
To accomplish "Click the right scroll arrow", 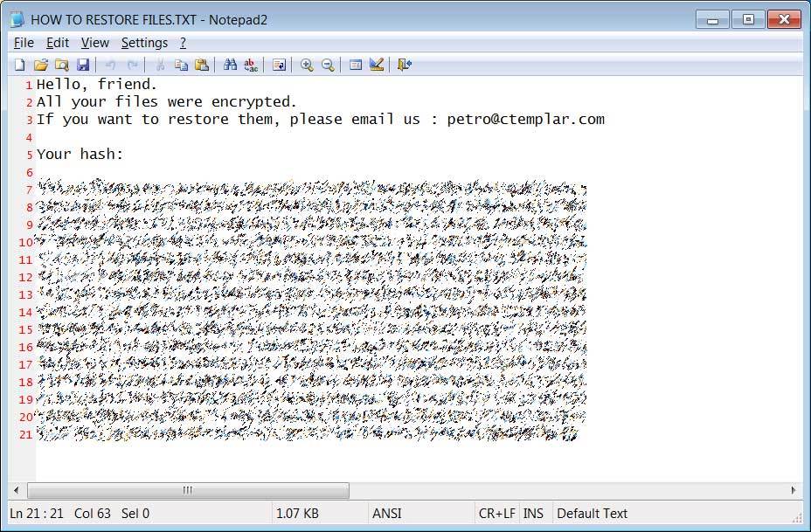I will 794,489.
